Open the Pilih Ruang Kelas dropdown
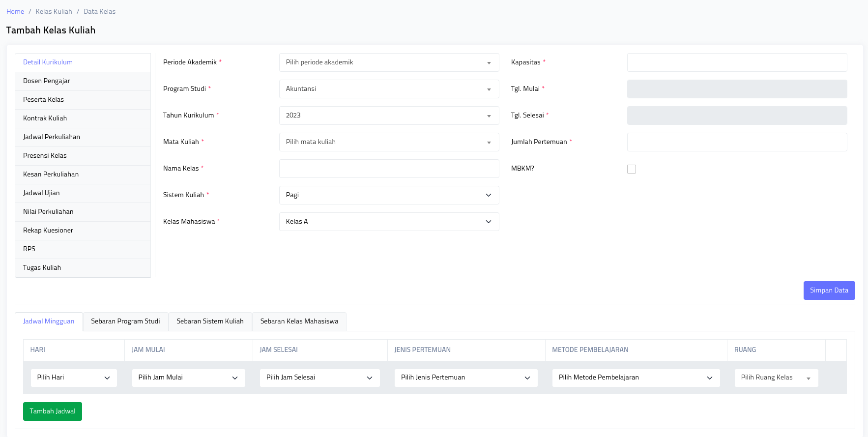Viewport: 868px width, 437px height. [776, 378]
